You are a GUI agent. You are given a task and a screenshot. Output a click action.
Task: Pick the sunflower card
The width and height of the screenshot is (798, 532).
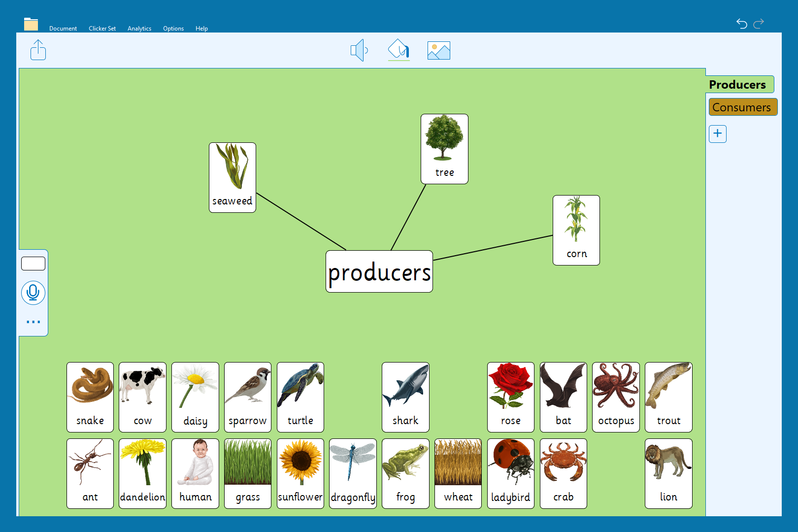click(x=300, y=473)
